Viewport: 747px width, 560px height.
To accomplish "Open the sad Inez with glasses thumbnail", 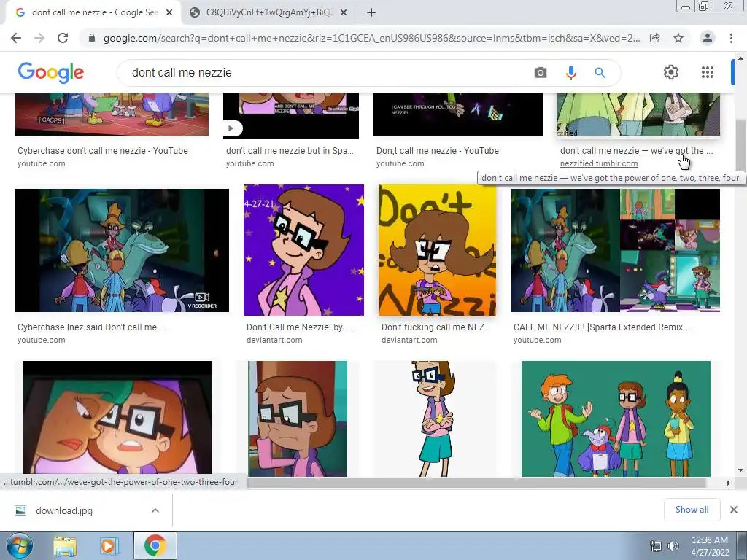I will pos(298,419).
